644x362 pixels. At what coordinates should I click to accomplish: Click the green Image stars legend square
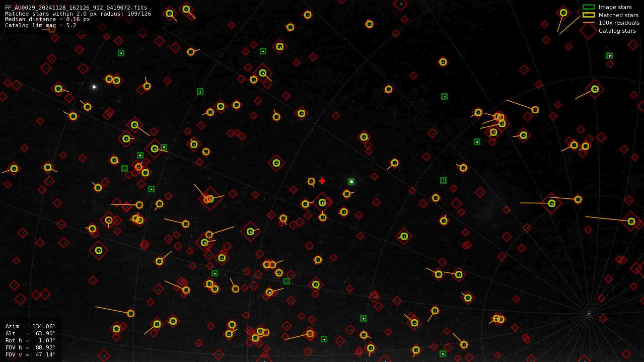click(589, 7)
